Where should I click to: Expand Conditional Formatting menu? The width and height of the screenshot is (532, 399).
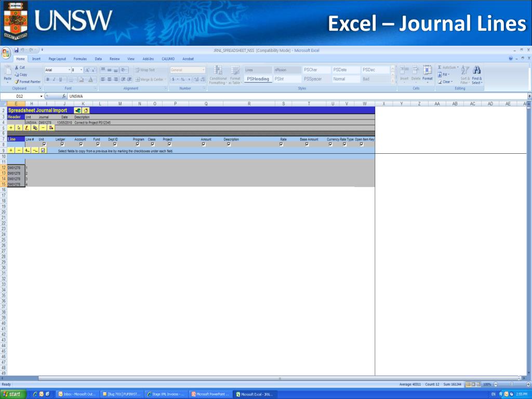coord(218,75)
